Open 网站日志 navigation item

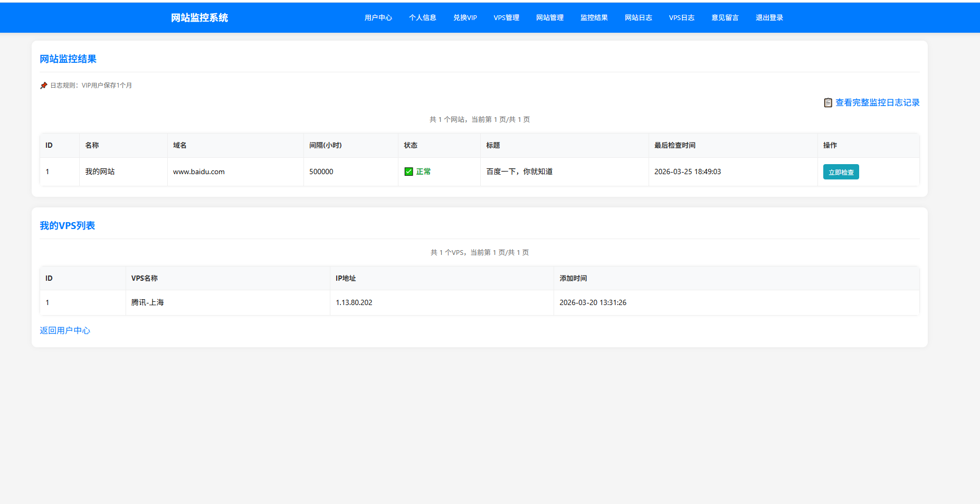pyautogui.click(x=638, y=18)
